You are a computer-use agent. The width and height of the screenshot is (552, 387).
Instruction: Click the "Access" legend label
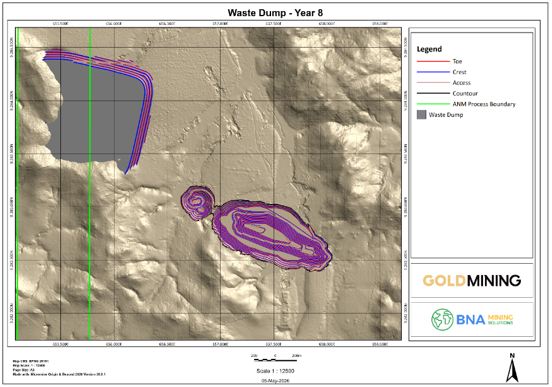461,83
